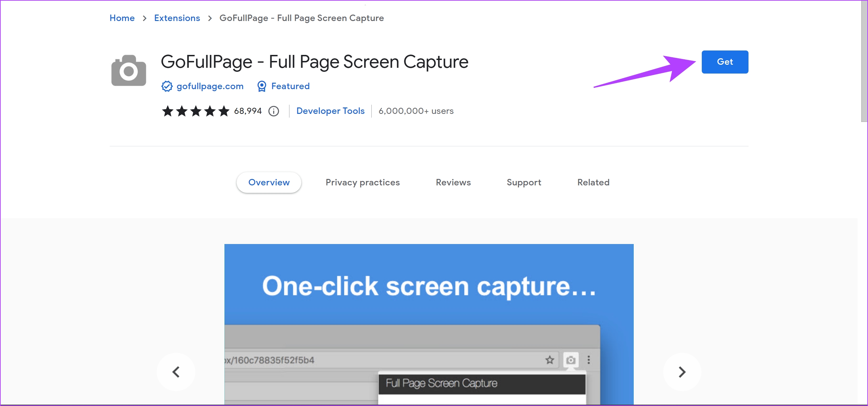This screenshot has height=406, width=868.
Task: Click the 68,994 ratings count
Action: pos(248,111)
